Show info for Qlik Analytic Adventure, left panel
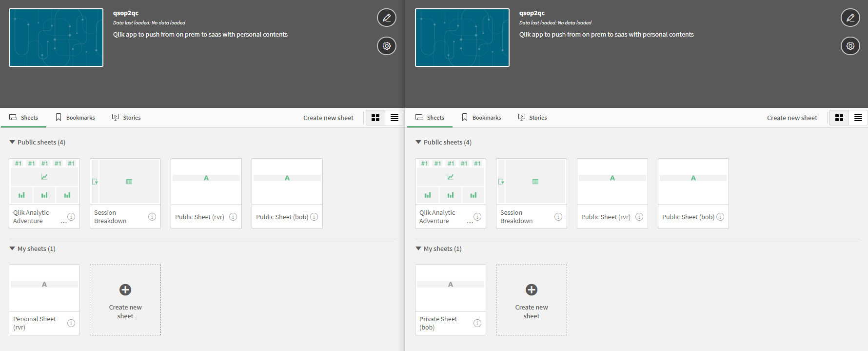 [71, 217]
